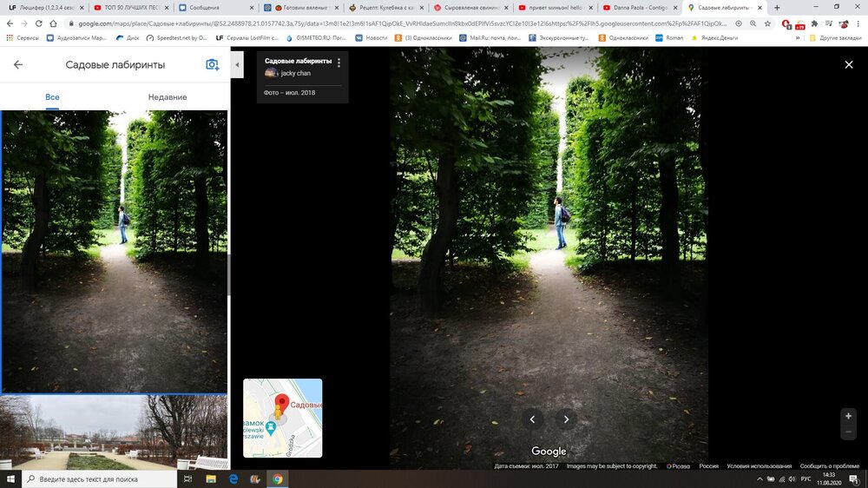Select the winter garden photo thumbnail
Image resolution: width=868 pixels, height=488 pixels.
click(115, 433)
